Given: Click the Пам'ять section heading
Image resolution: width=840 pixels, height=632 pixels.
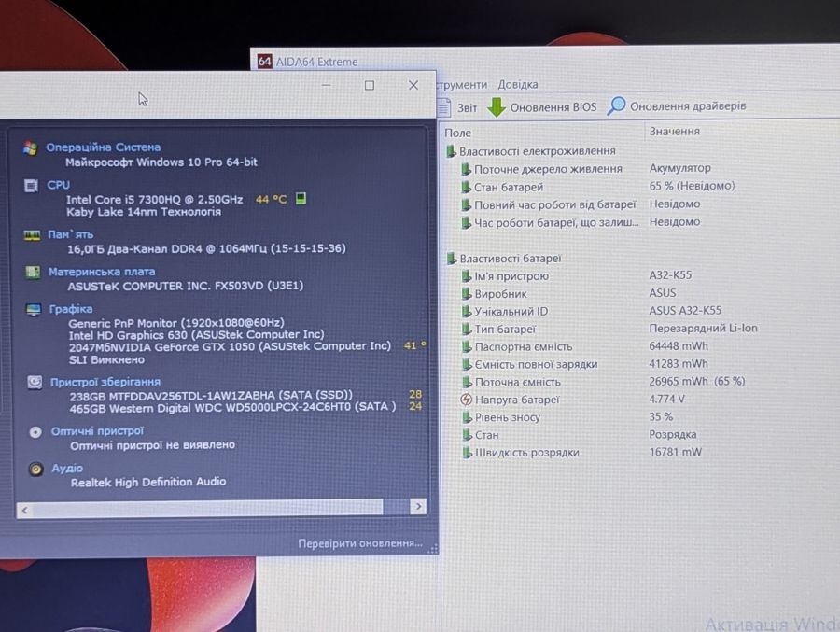Looking at the screenshot, I should point(70,234).
